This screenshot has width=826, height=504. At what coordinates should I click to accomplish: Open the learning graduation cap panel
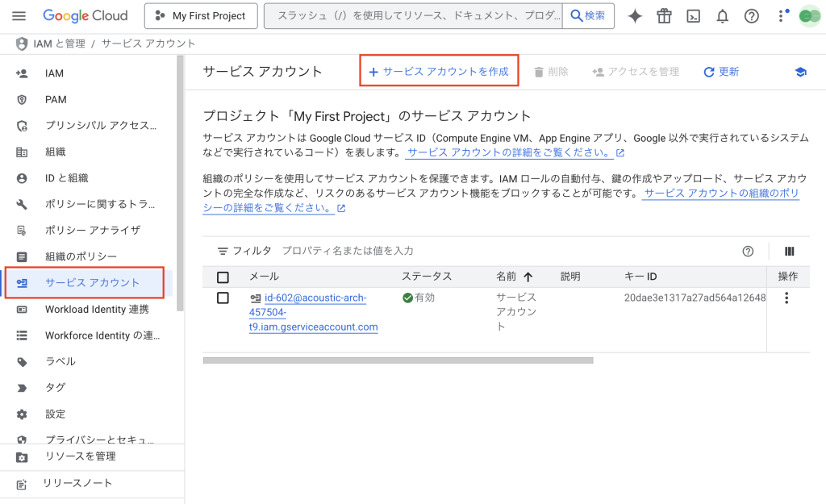pos(801,72)
